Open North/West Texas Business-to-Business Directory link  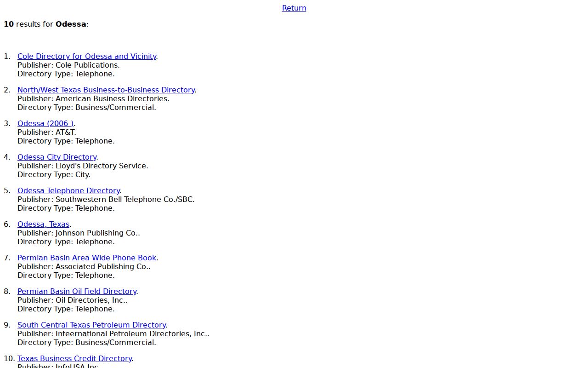coord(106,90)
